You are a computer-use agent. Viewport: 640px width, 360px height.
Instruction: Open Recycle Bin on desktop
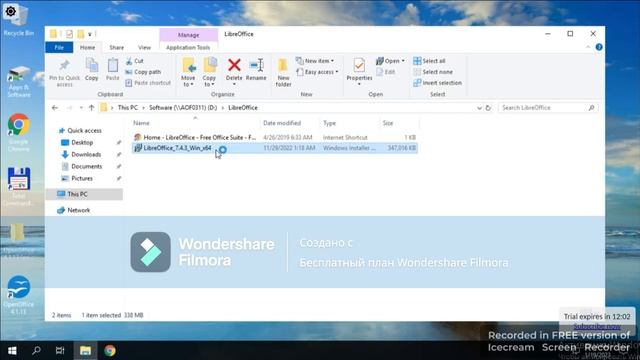(x=18, y=20)
